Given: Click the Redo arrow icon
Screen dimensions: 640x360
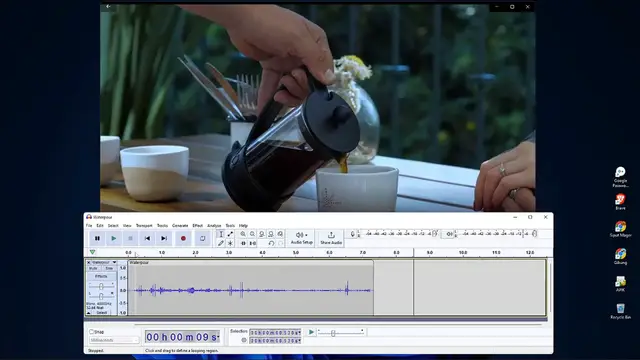Looking at the screenshot, I should (280, 243).
